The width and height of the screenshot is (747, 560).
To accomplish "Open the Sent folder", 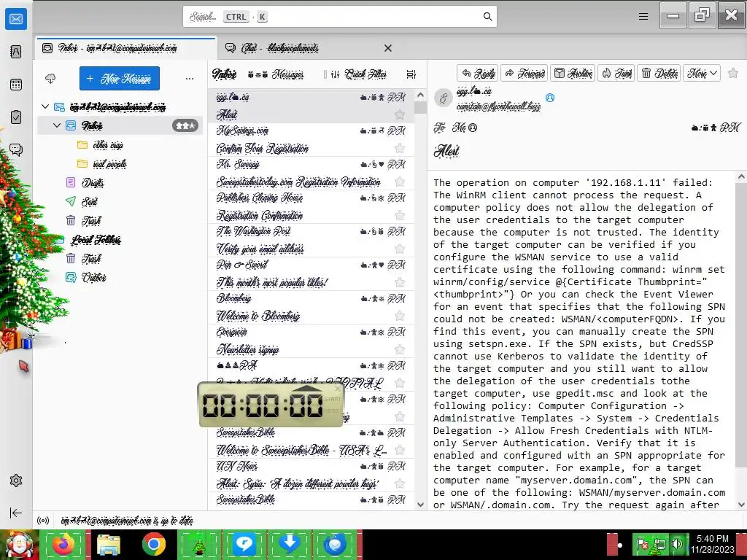I will tap(89, 202).
